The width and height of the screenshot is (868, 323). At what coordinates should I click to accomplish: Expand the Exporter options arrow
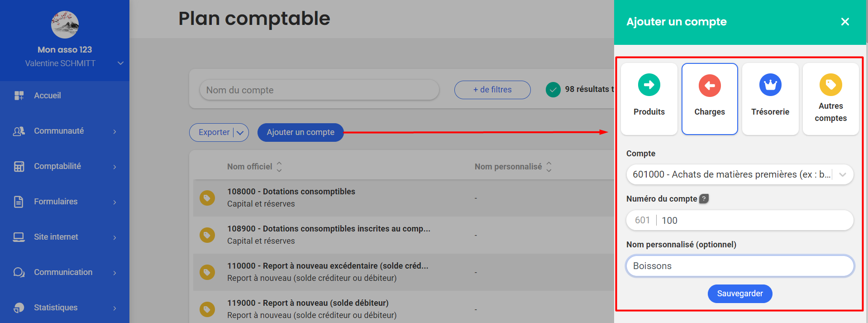pos(240,133)
